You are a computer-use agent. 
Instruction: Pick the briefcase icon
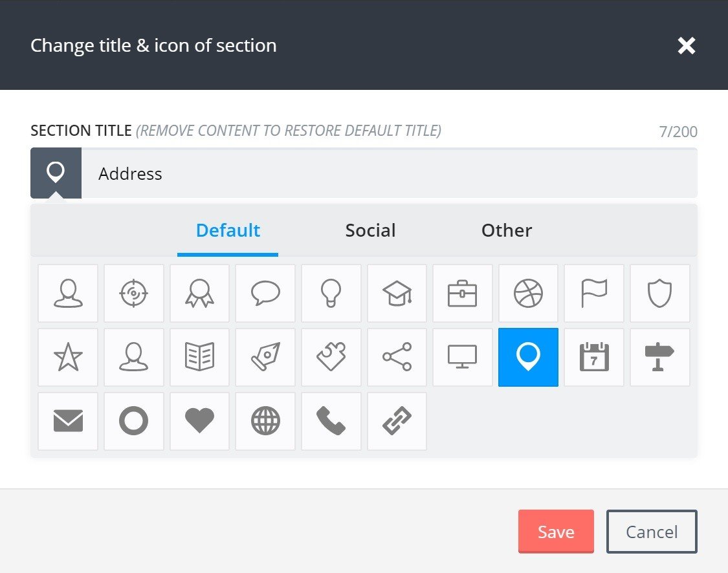coord(462,293)
